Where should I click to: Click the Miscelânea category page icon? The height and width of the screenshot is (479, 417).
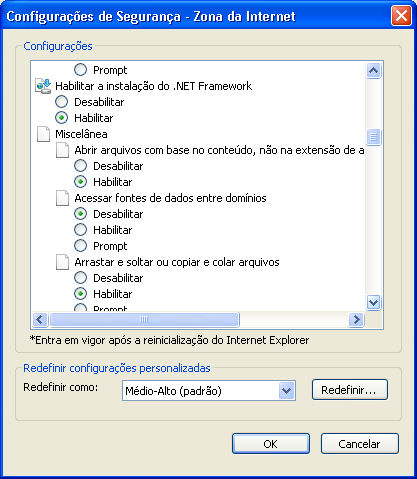[x=43, y=134]
